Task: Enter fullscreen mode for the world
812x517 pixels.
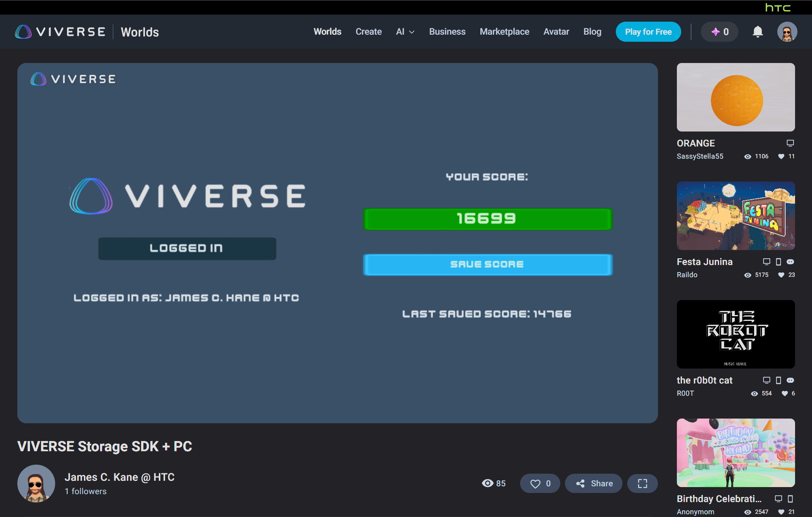Action: tap(642, 484)
